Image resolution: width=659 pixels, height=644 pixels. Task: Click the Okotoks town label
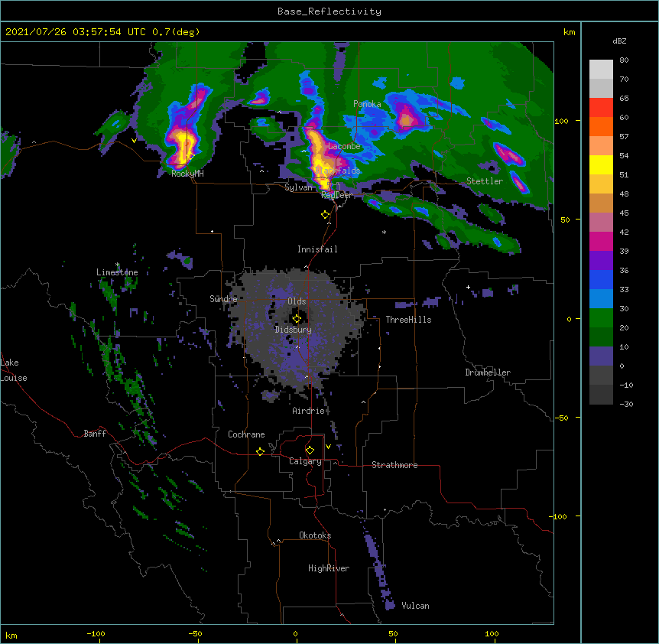[315, 535]
